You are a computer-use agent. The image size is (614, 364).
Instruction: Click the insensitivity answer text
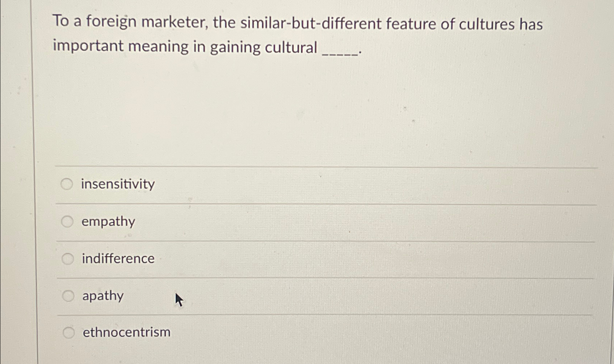click(117, 184)
